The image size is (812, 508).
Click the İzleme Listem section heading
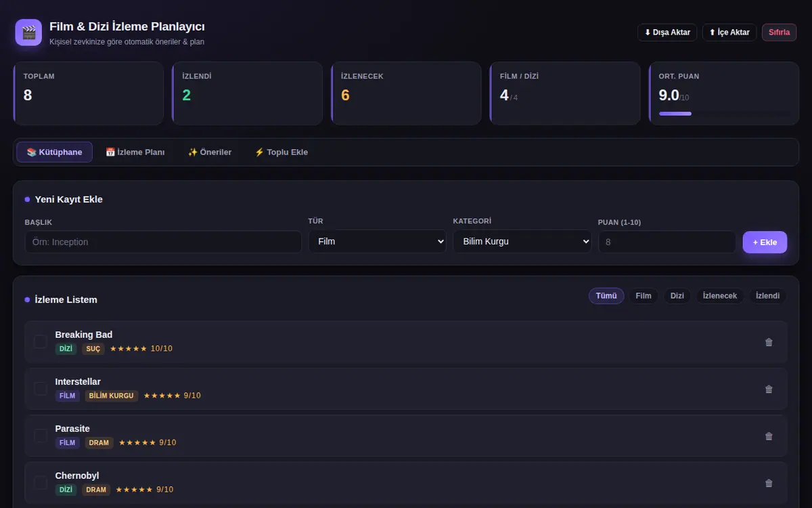coord(66,299)
